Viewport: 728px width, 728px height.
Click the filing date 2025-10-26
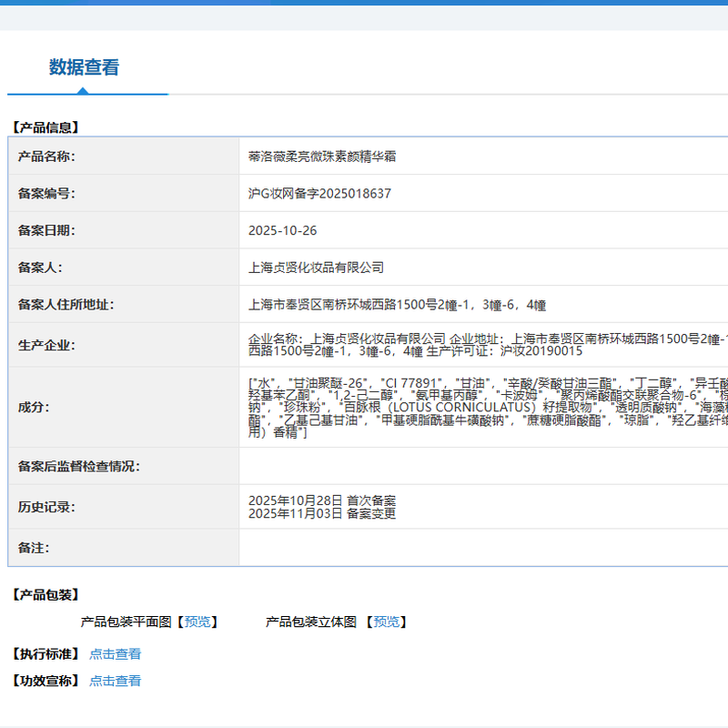[x=282, y=231]
